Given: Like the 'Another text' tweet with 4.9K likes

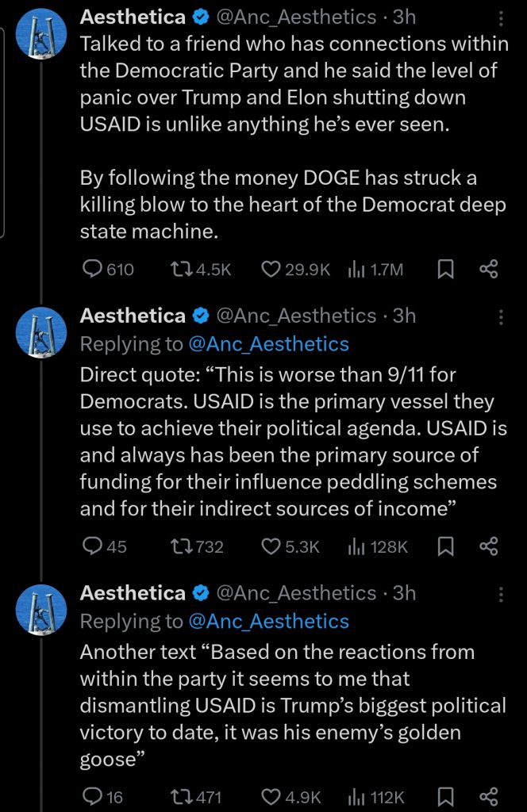Looking at the screenshot, I should pyautogui.click(x=271, y=797).
